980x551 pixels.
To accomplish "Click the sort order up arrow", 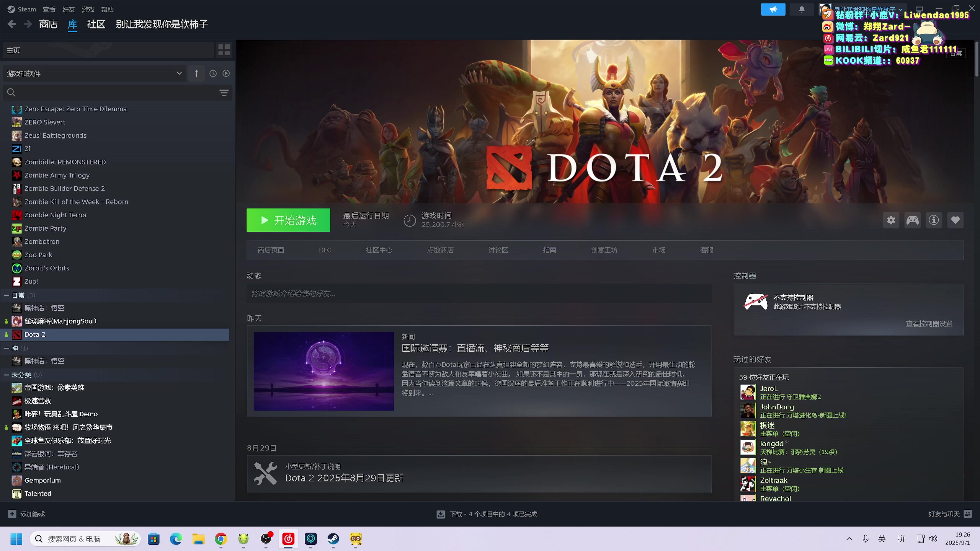I will click(196, 73).
